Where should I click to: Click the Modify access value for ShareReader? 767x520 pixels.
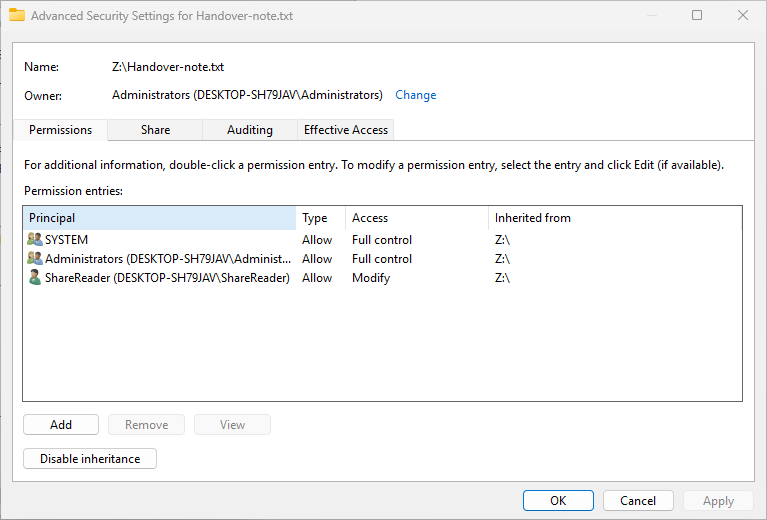(371, 278)
